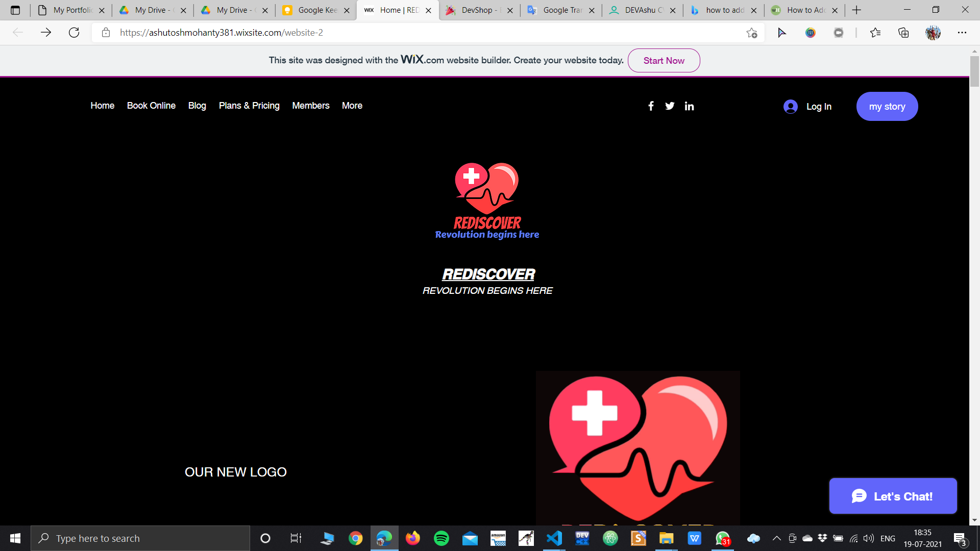Viewport: 980px width, 551px height.
Task: Click the Wix Start Now button
Action: point(664,61)
